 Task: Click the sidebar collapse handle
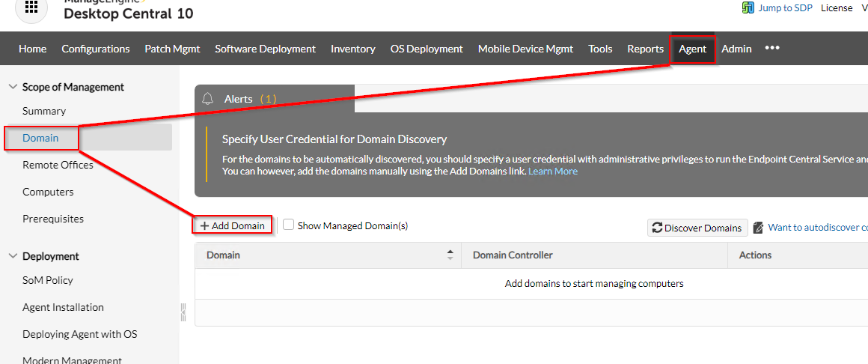click(183, 312)
